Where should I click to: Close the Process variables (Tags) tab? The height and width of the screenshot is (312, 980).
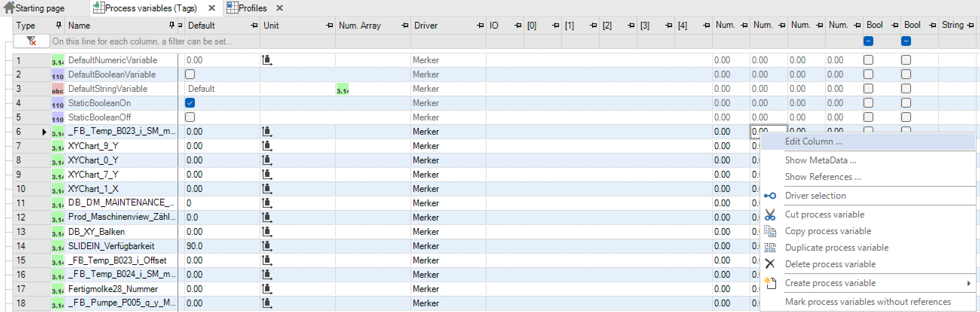click(212, 8)
